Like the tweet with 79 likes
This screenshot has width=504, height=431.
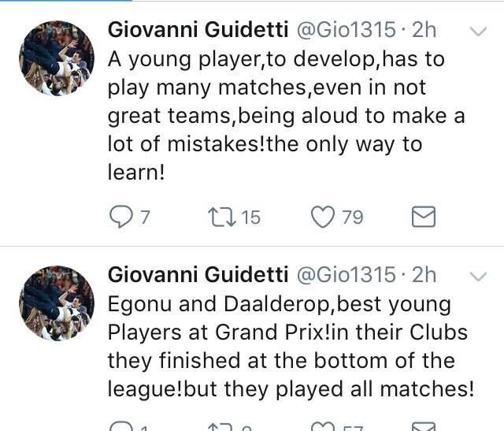[323, 217]
